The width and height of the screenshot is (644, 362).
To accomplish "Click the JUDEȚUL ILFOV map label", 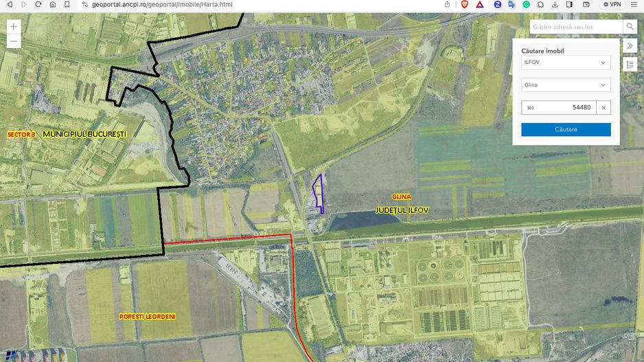I will 402,210.
